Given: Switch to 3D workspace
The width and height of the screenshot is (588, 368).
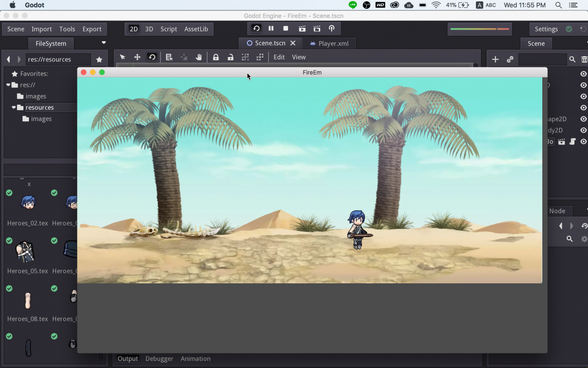Looking at the screenshot, I should 149,29.
